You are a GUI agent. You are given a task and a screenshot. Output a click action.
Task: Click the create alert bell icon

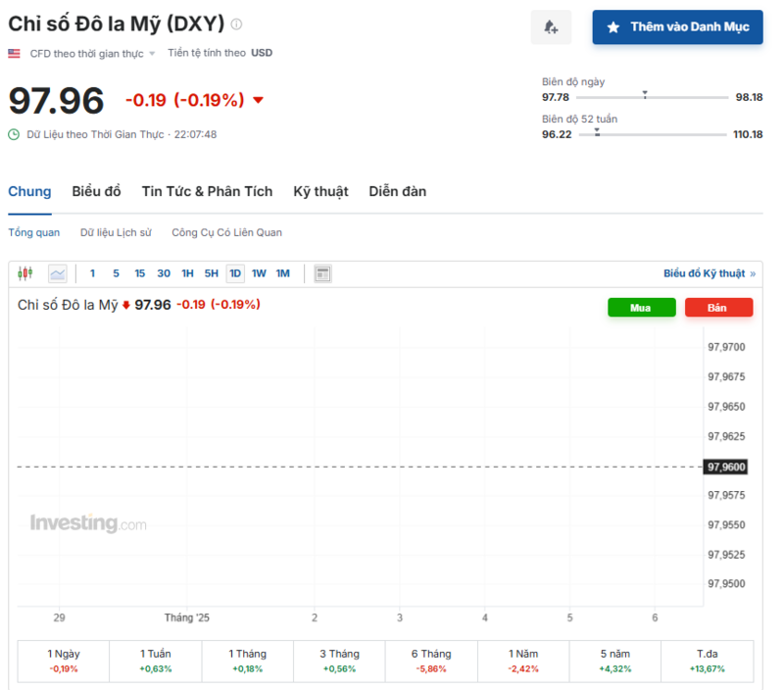[x=551, y=27]
